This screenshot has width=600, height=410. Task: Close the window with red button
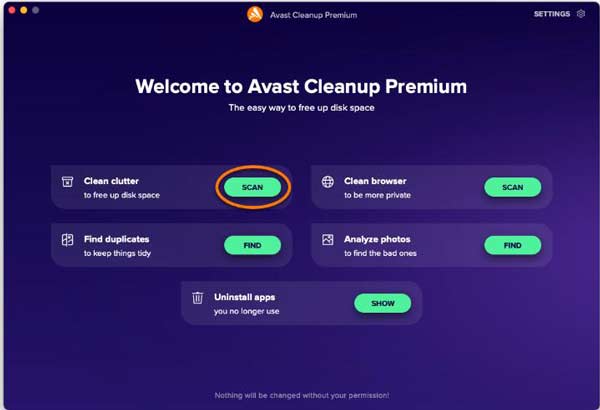coord(12,10)
